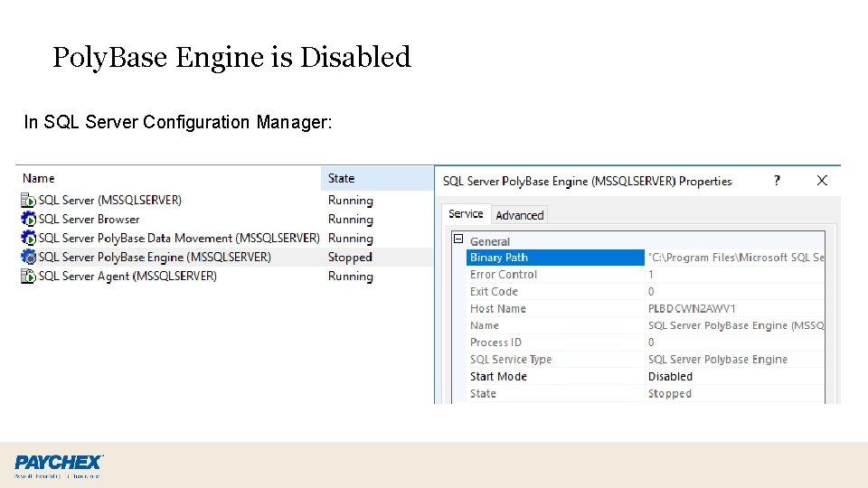
Task: Select SQL Server PolyBase Engine (MSSQLSERVER) row
Action: pyautogui.click(x=225, y=257)
